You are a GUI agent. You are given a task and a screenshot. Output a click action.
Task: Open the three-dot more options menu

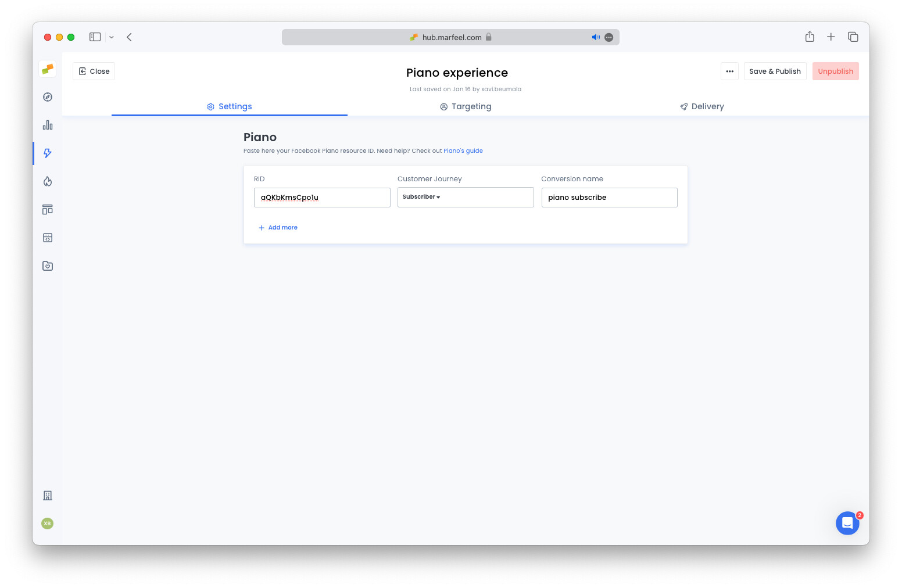point(729,71)
